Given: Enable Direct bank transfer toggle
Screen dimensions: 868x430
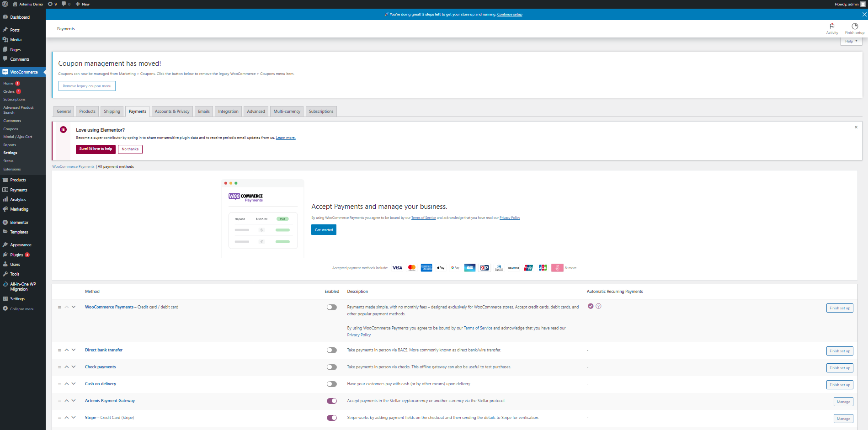Looking at the screenshot, I should 332,350.
